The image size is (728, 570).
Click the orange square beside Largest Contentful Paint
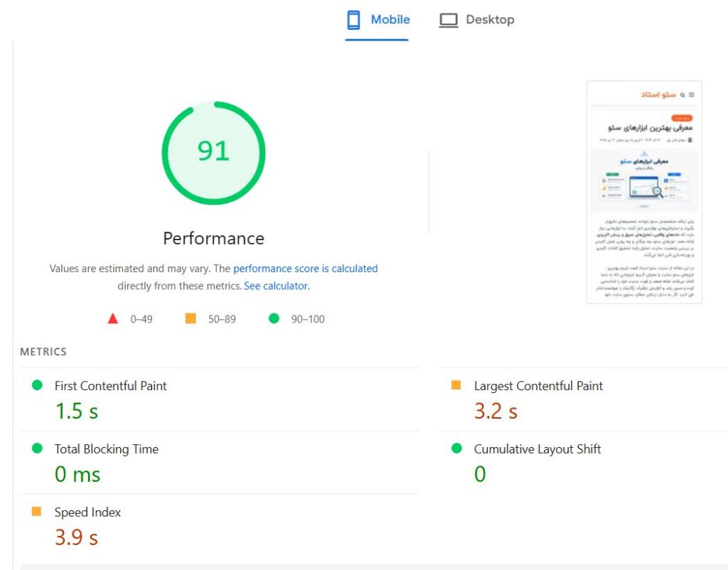456,385
